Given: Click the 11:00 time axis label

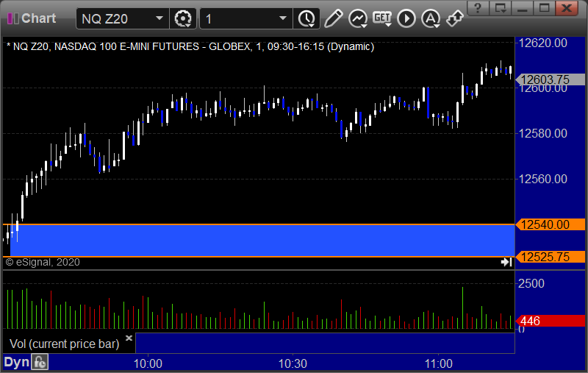Looking at the screenshot, I should [x=438, y=363].
